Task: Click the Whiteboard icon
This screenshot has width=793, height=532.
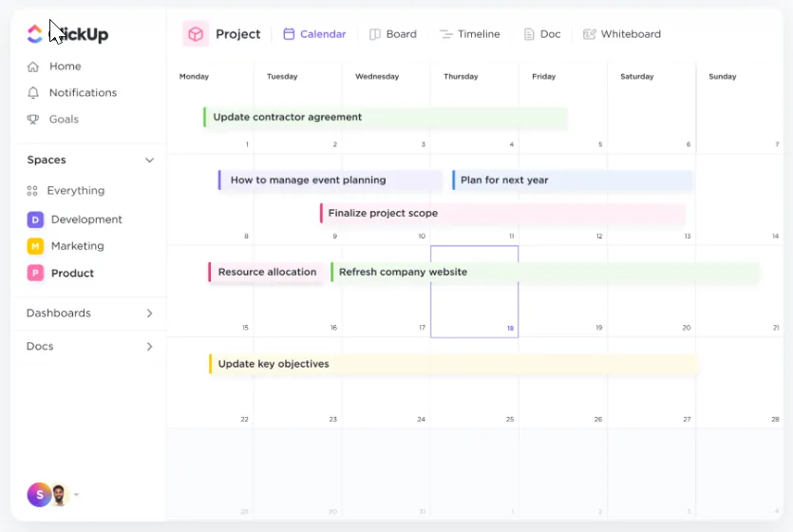Action: (589, 34)
